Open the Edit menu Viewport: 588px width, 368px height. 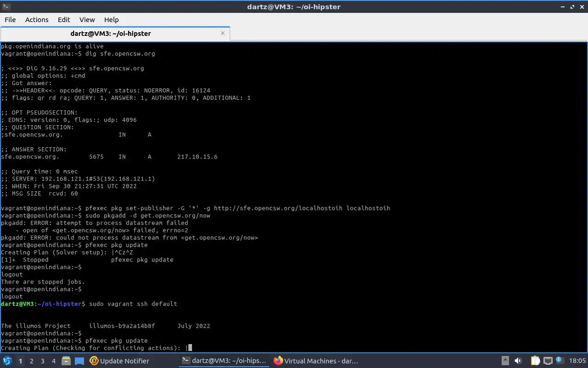(x=64, y=20)
